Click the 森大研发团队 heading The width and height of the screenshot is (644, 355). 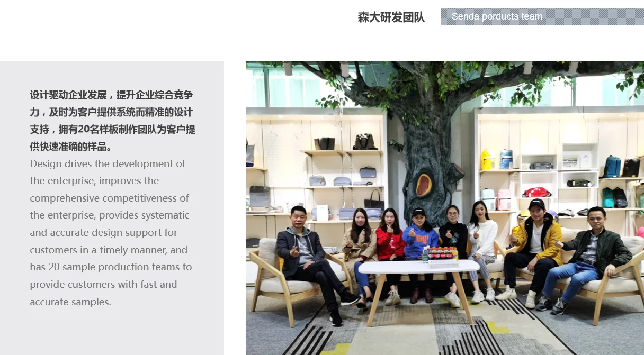pyautogui.click(x=391, y=17)
